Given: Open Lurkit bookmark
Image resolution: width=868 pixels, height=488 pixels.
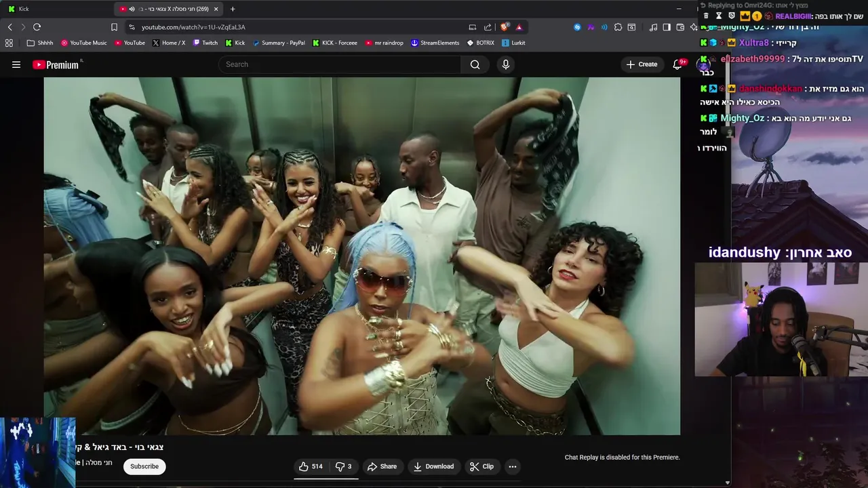Looking at the screenshot, I should point(514,43).
